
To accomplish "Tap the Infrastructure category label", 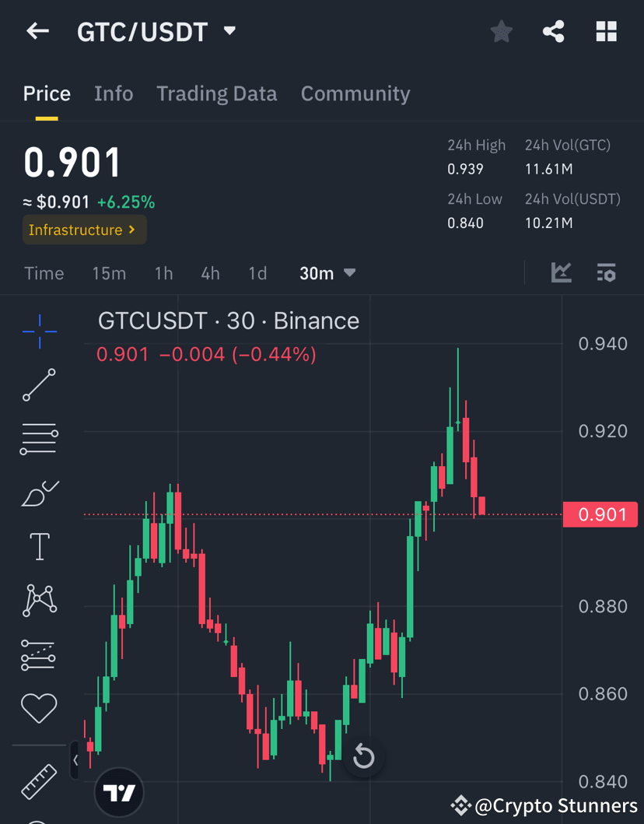I will pos(84,230).
